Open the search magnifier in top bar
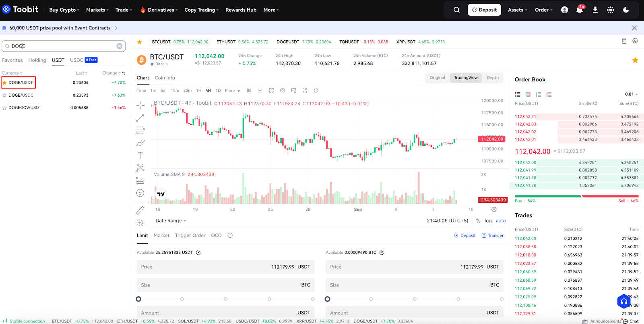 click(x=456, y=10)
